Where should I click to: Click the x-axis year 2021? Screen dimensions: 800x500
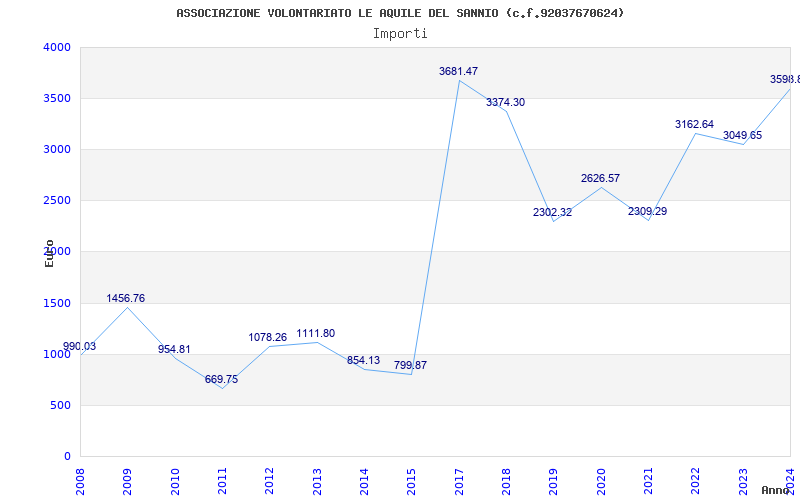pyautogui.click(x=648, y=482)
